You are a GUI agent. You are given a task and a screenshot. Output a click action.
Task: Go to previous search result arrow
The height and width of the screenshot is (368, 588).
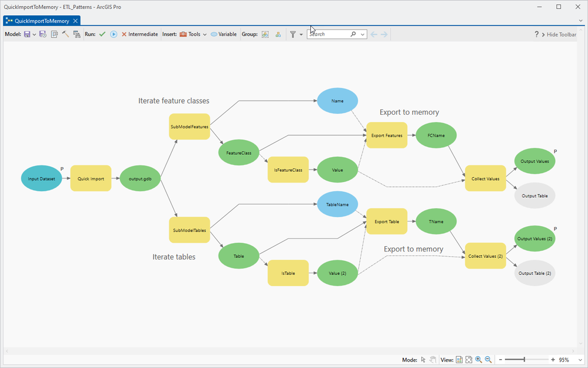pyautogui.click(x=374, y=34)
